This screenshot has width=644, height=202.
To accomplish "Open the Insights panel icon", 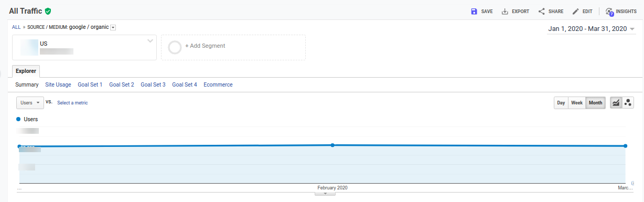I will point(609,12).
